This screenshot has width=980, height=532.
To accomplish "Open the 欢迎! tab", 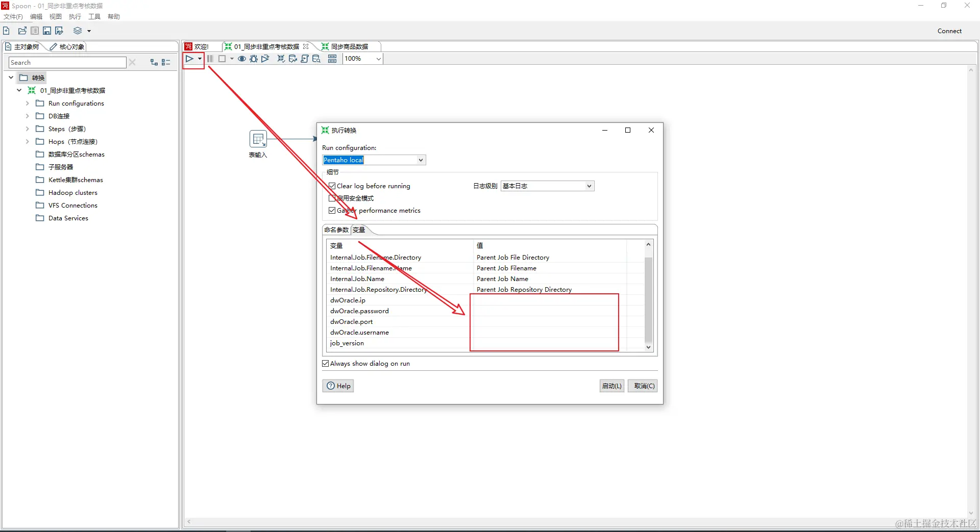I will [197, 46].
